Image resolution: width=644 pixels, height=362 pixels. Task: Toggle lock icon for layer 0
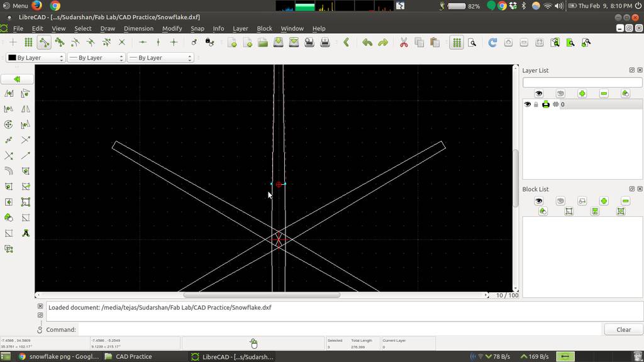pos(536,104)
